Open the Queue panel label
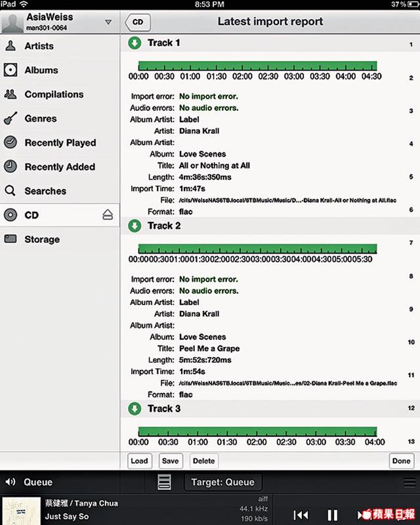 (38, 482)
